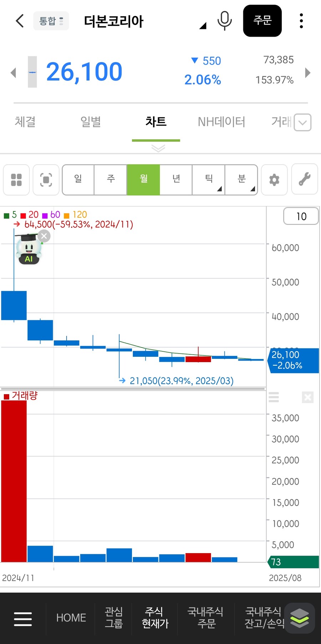The width and height of the screenshot is (321, 644).
Task: Switch to the 일별 tab
Action: click(x=91, y=122)
